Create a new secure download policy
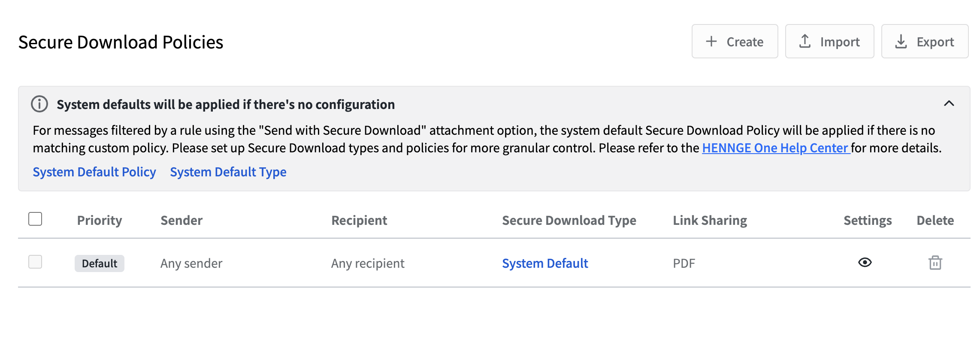The width and height of the screenshot is (980, 351). point(735,41)
